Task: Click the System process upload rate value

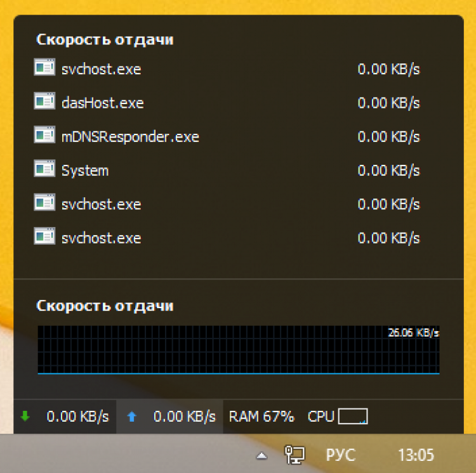Action: [x=388, y=171]
